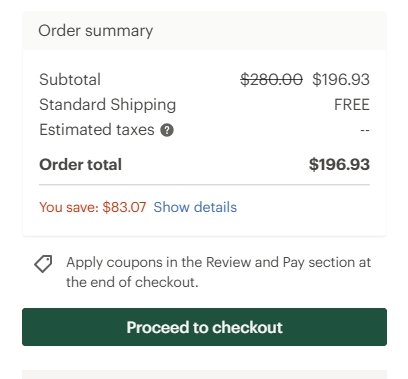Click the You save: $83.07 text
The height and width of the screenshot is (379, 408).
93,207
